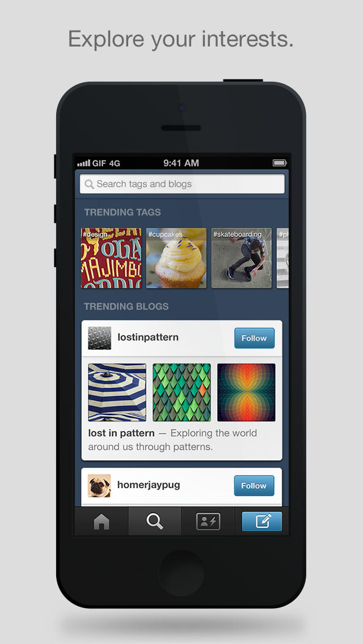Open the Activity tab icon
363x644 pixels.
point(208,522)
